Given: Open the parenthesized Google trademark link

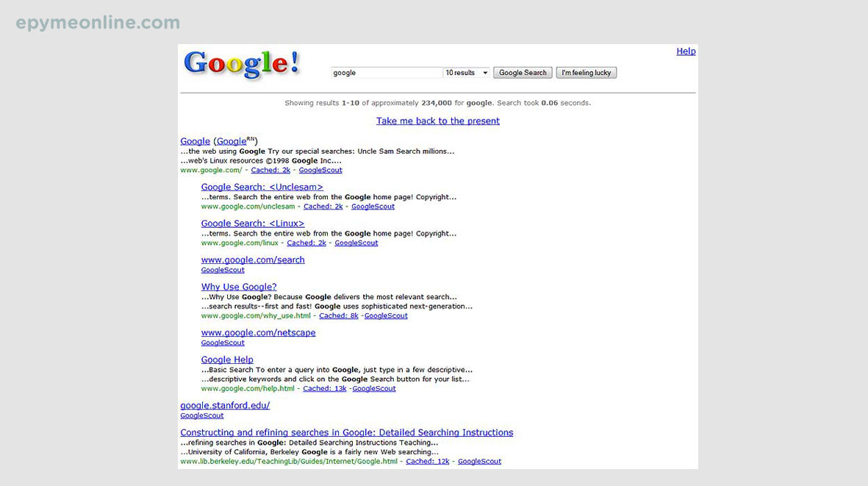Looking at the screenshot, I should [232, 140].
